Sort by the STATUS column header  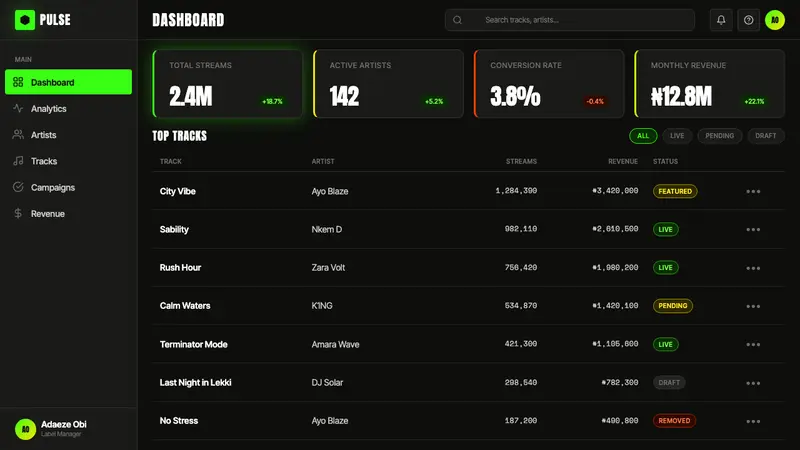[x=665, y=161]
